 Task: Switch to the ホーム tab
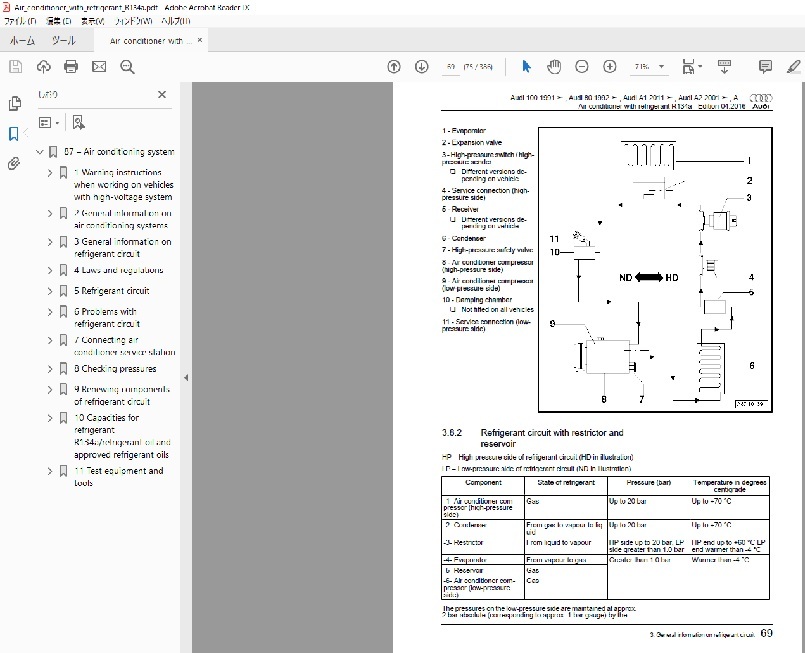pos(22,41)
